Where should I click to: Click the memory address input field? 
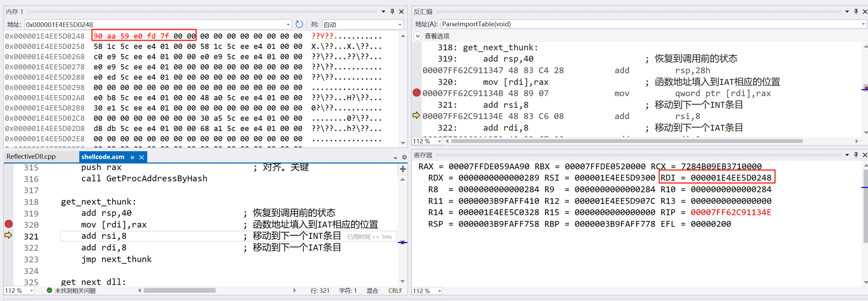pyautogui.click(x=154, y=25)
